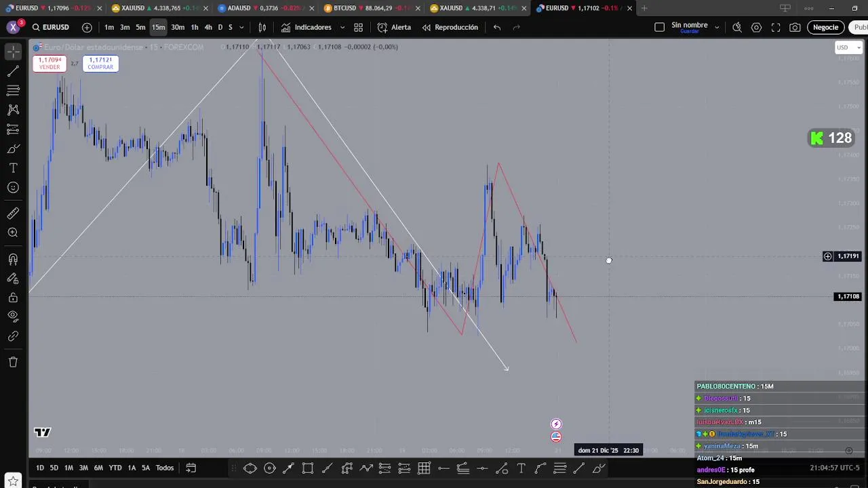This screenshot has width=868, height=488.
Task: Toggle hide all drawings eye icon
Action: (13, 316)
